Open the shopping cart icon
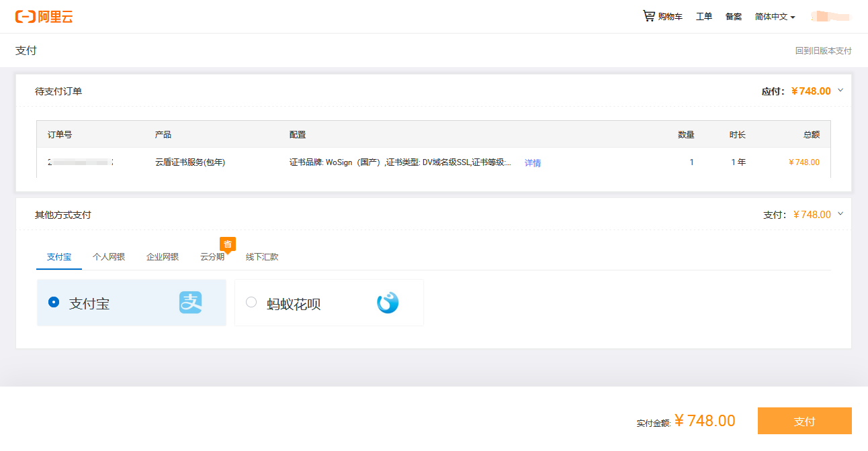The image size is (868, 451). tap(648, 16)
